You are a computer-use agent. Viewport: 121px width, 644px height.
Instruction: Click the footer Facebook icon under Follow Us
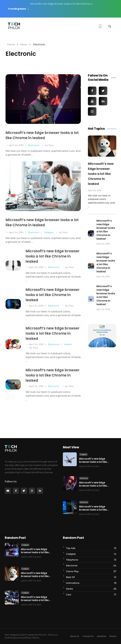point(16,491)
